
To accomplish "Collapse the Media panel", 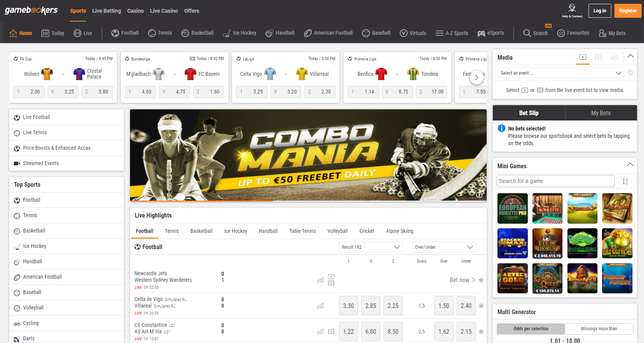I will pos(630,56).
